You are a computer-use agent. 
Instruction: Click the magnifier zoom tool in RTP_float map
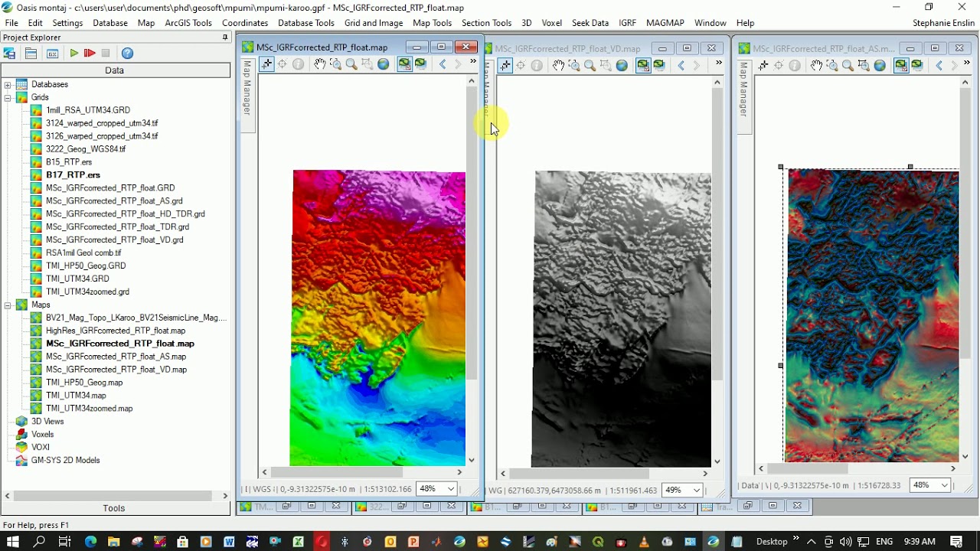point(351,64)
